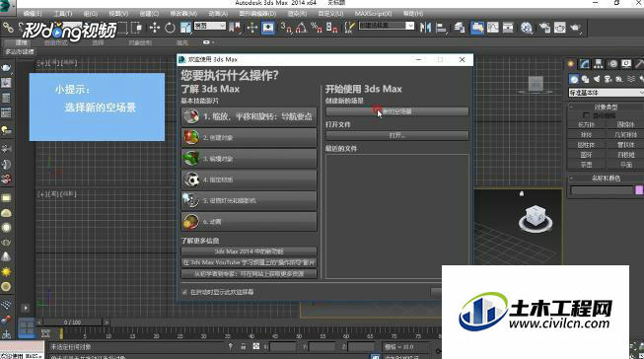The width and height of the screenshot is (644, 359).
Task: Enable the AutoGrid checkbox
Action: pyautogui.click(x=587, y=115)
